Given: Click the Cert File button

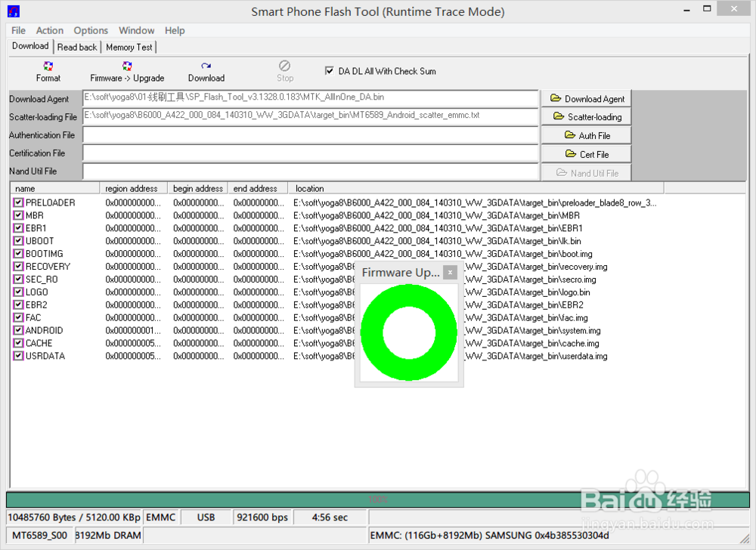Looking at the screenshot, I should (587, 155).
